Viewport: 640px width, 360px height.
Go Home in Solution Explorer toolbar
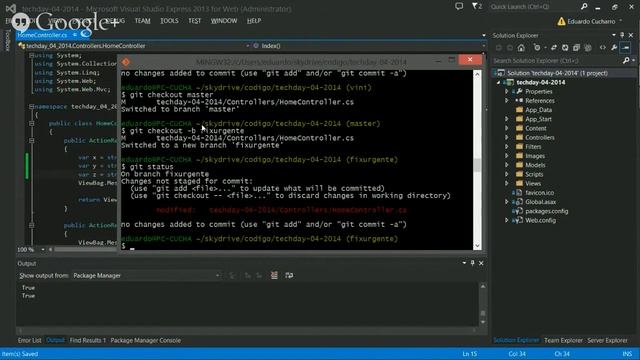[x=521, y=48]
